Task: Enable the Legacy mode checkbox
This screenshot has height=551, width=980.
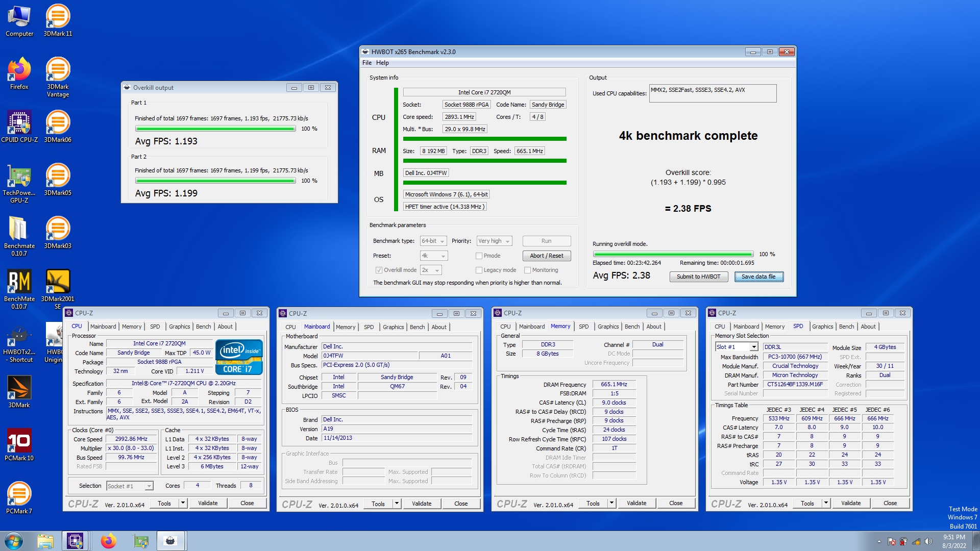Action: (479, 270)
